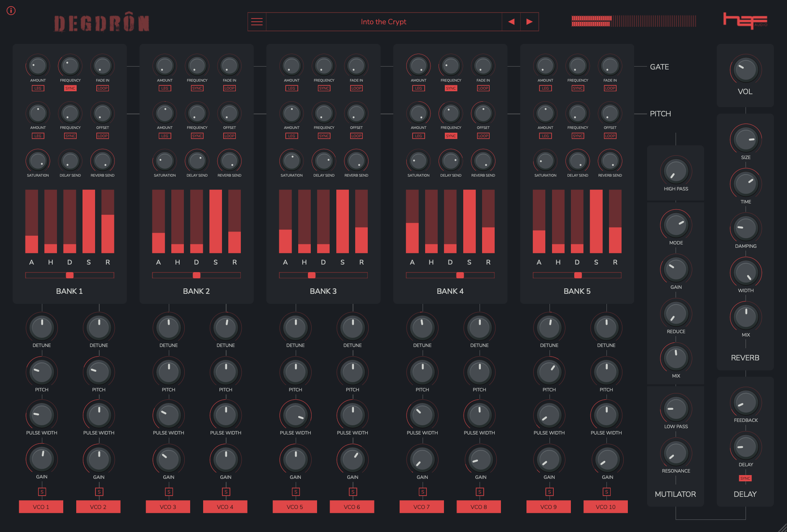Viewport: 787px width, 532px height.
Task: Select the VCO 5 button
Action: pos(295,507)
